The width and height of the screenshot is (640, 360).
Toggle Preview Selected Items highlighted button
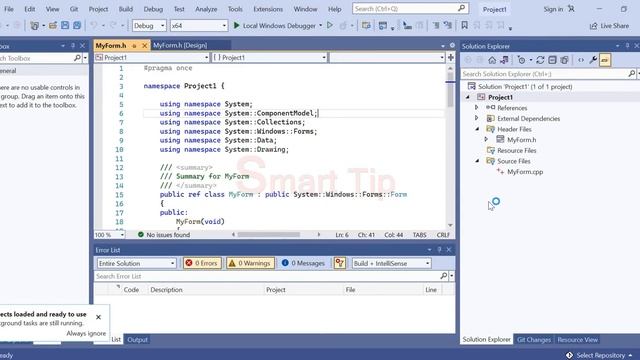pos(604,60)
